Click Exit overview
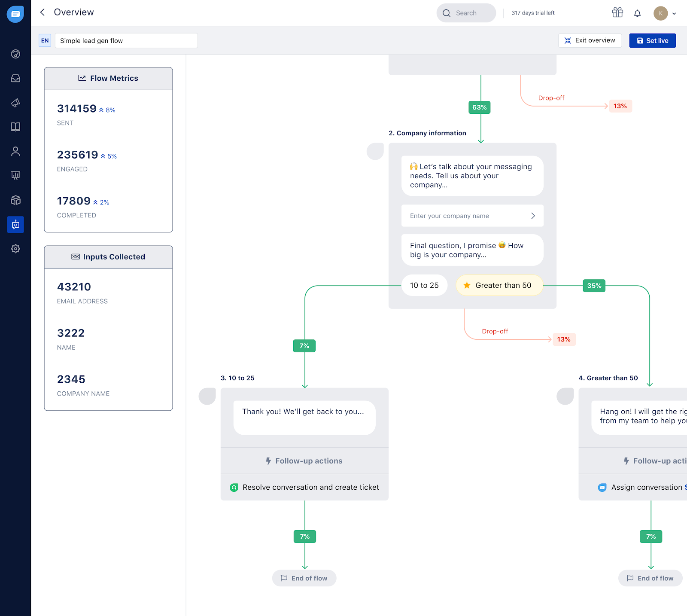This screenshot has height=616, width=687. [590, 40]
